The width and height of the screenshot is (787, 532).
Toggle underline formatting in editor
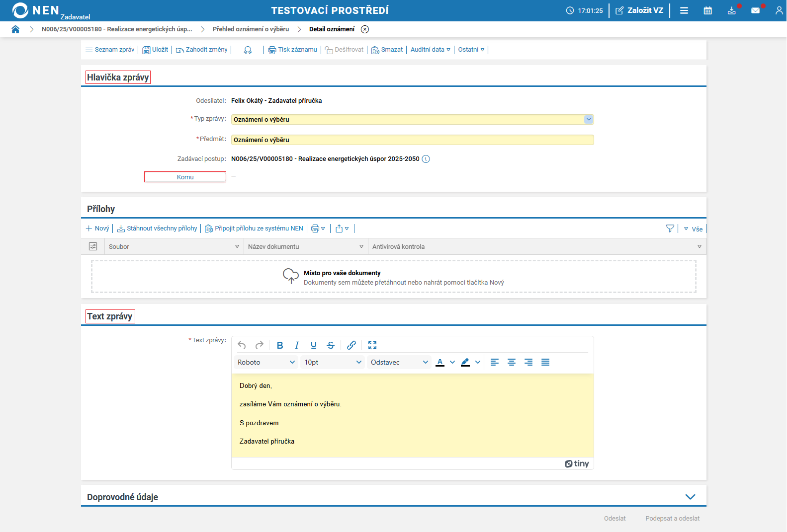click(314, 345)
